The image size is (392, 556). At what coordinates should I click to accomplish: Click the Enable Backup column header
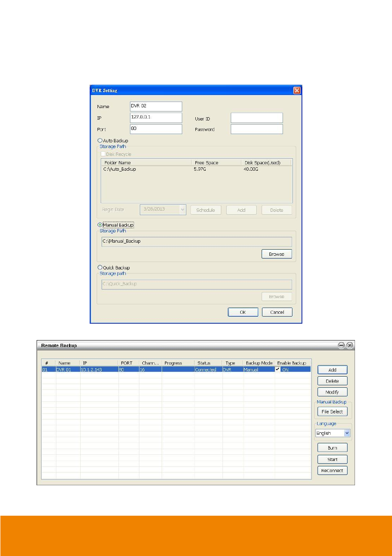coord(292,363)
